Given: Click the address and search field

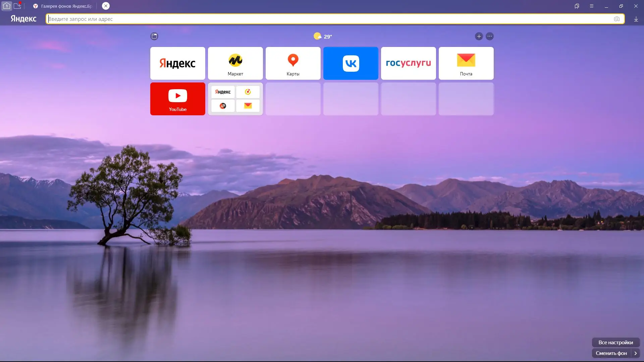Looking at the screenshot, I should pyautogui.click(x=329, y=19).
